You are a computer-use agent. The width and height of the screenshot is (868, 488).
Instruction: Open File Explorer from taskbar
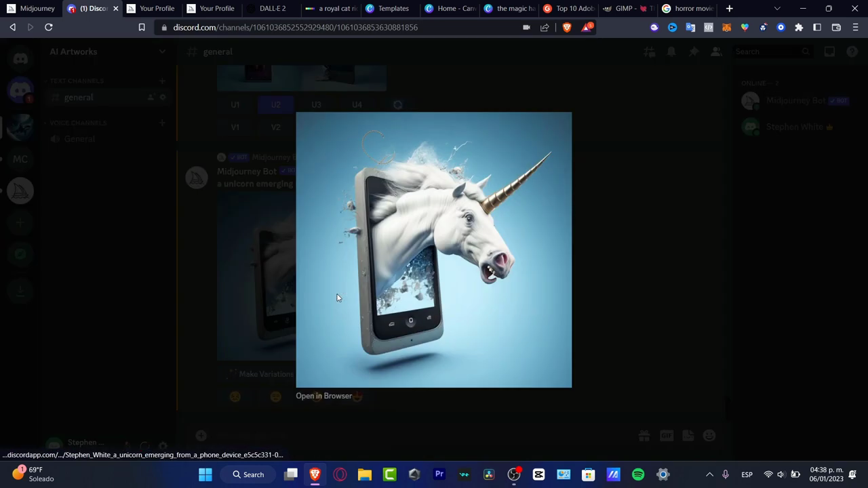(365, 474)
